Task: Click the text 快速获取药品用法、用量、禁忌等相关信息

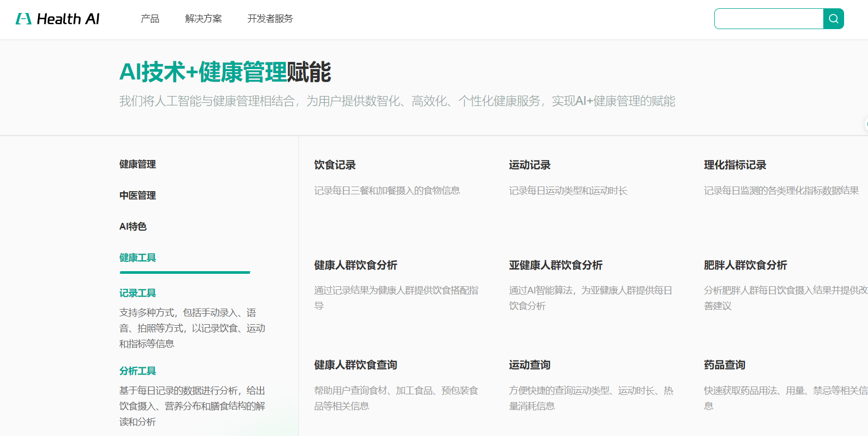Action: coord(786,398)
